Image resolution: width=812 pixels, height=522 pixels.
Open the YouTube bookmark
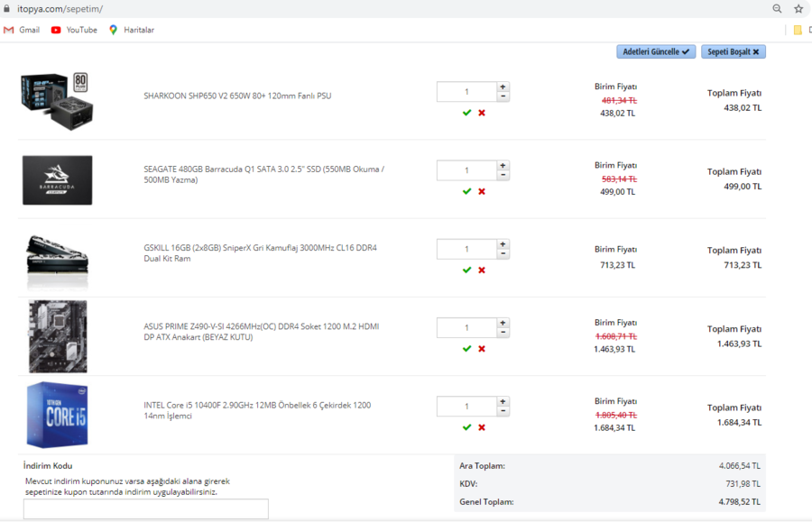click(x=74, y=30)
